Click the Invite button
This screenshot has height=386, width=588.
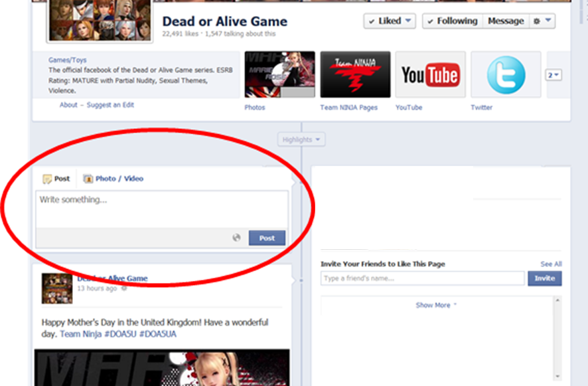[544, 278]
